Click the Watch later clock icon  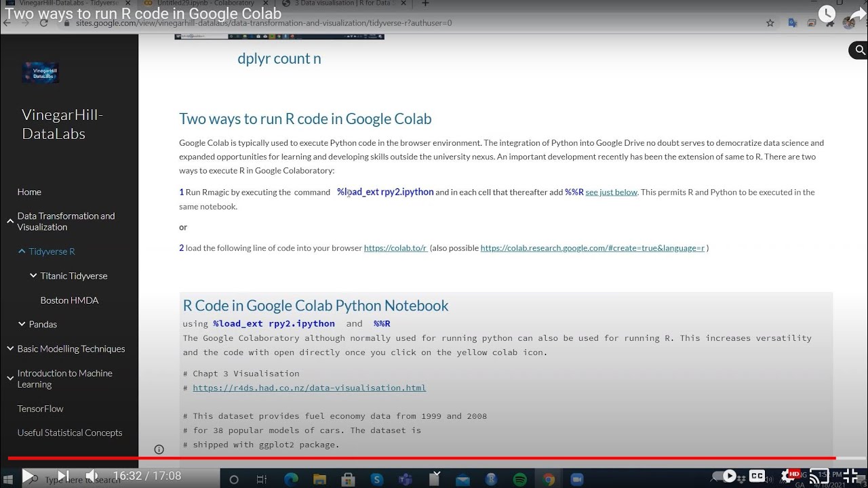point(827,14)
